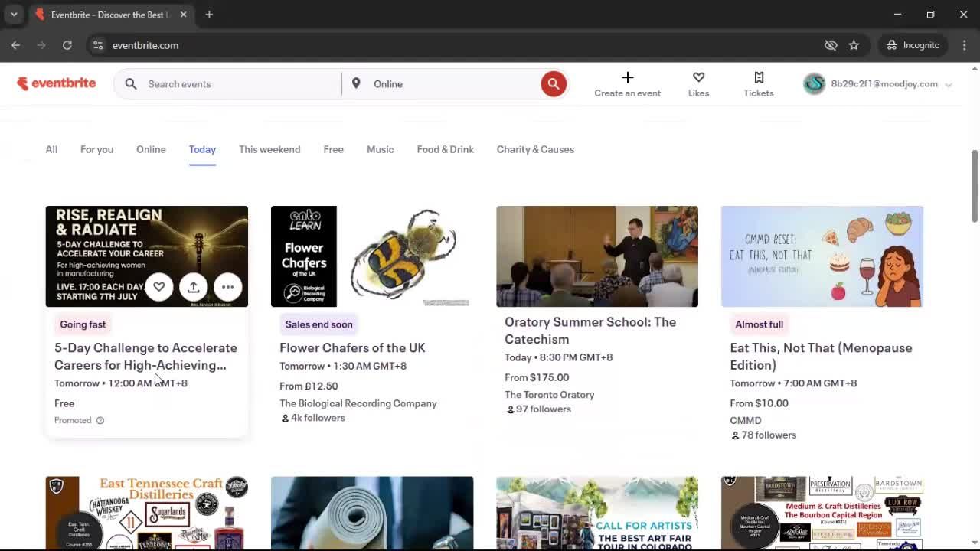Select the For you tab

point(96,149)
